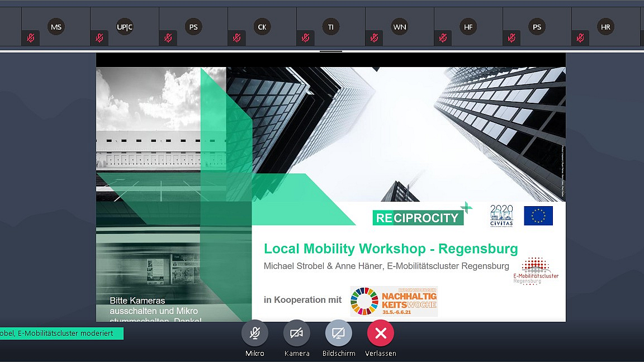Click the RECIPROCITY logo on the slide

[x=422, y=215]
